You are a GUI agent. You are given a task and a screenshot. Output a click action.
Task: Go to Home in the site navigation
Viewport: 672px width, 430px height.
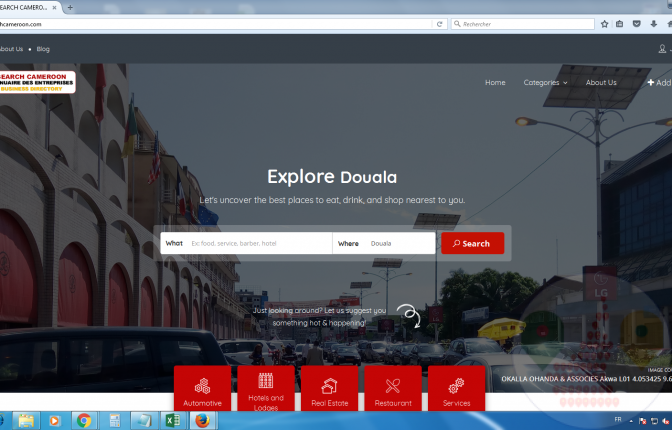[x=495, y=83]
